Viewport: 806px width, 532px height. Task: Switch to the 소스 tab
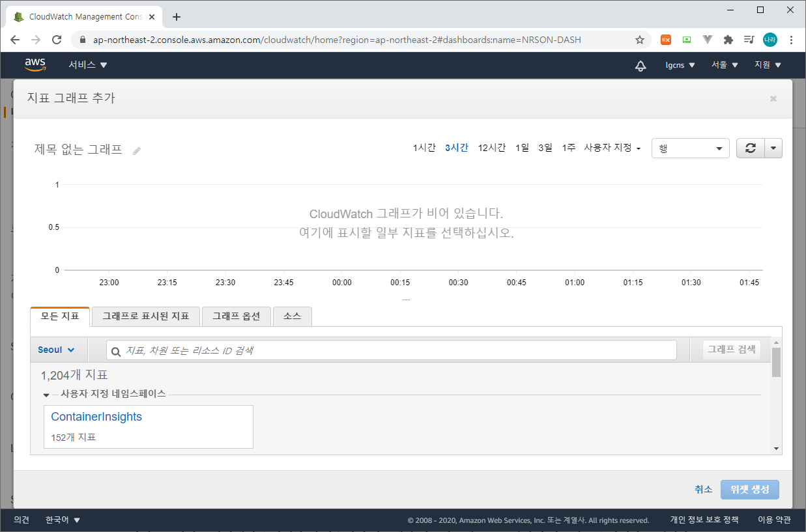[292, 316]
